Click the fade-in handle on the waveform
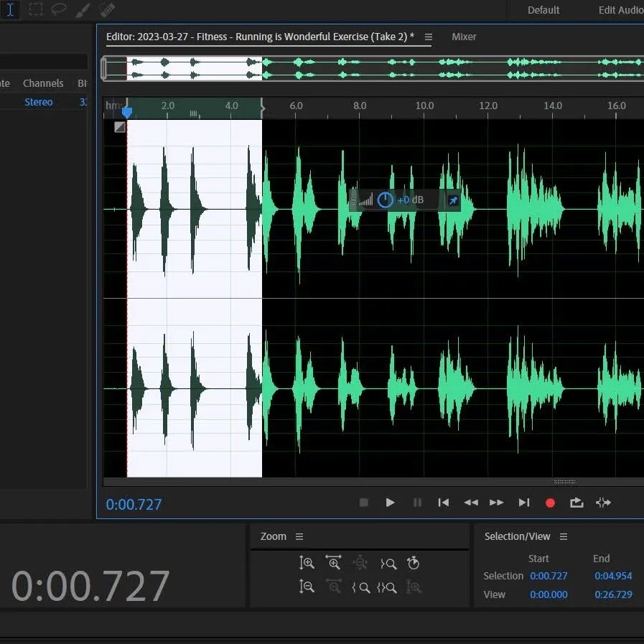This screenshot has height=644, width=644. pyautogui.click(x=119, y=127)
